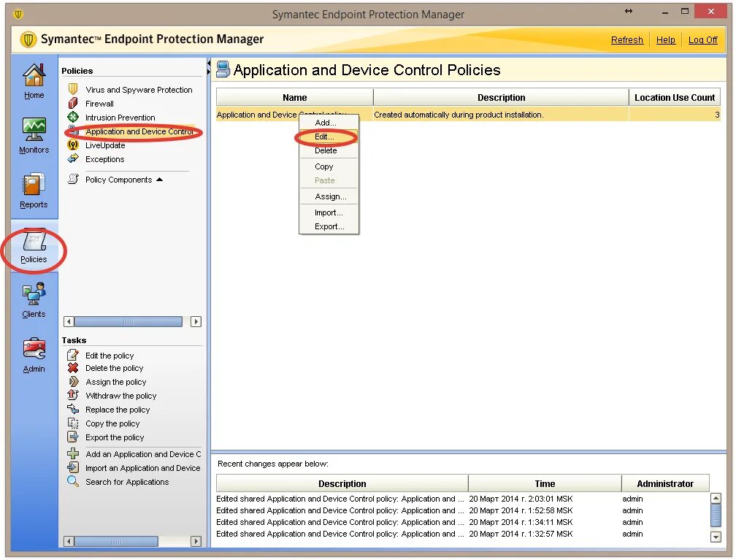Select the Exceptions policy type
Viewport: 736px width, 560px height.
pos(104,159)
